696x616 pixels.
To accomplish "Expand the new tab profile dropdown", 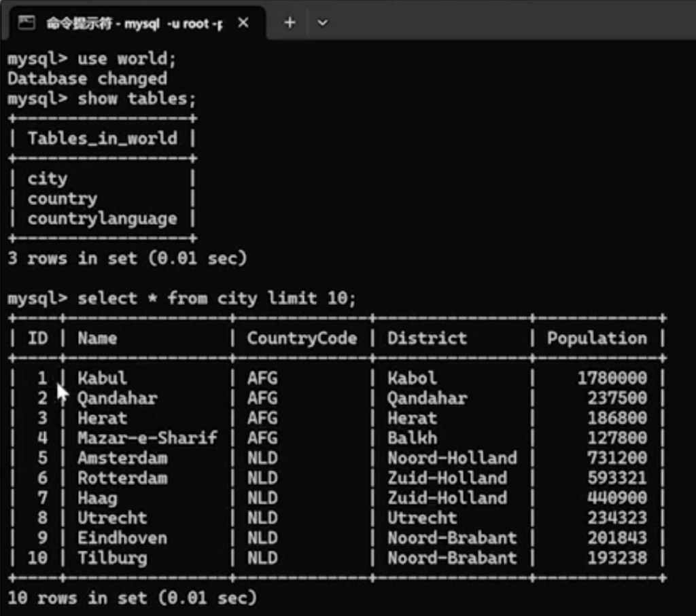I will (323, 23).
